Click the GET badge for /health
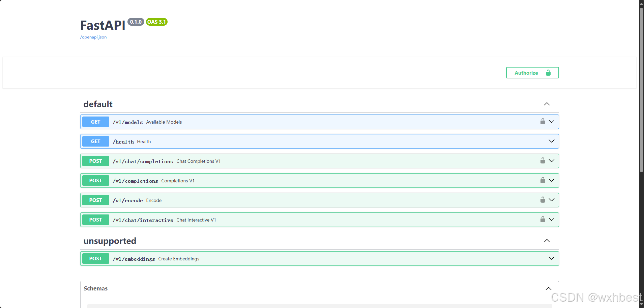644x308 pixels. point(96,142)
